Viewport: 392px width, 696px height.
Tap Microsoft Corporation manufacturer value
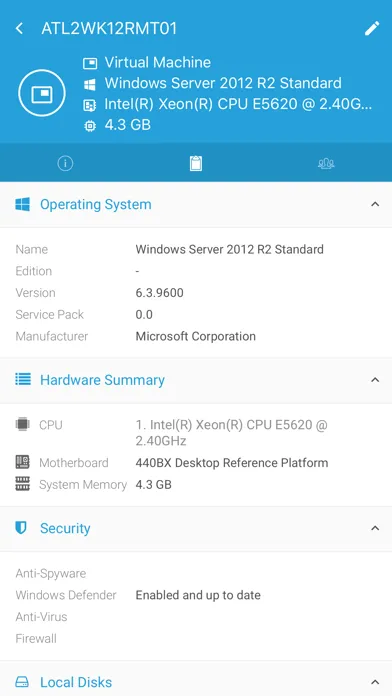pyautogui.click(x=196, y=336)
